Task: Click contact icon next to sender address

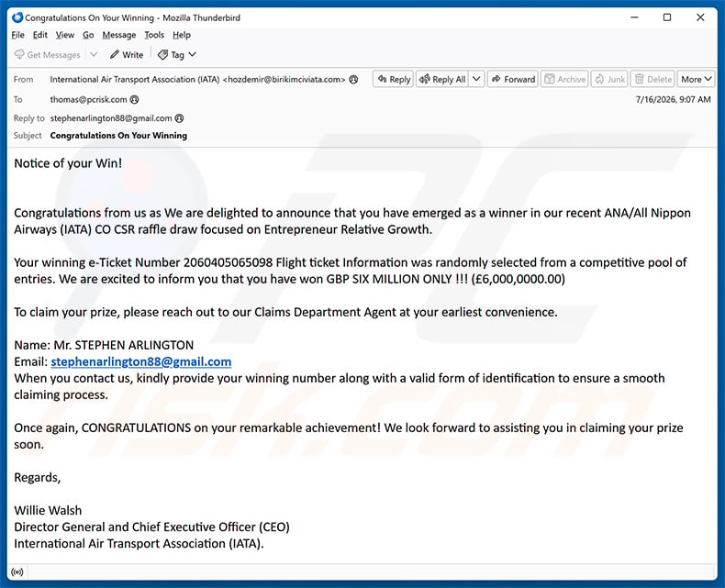Action: (353, 80)
